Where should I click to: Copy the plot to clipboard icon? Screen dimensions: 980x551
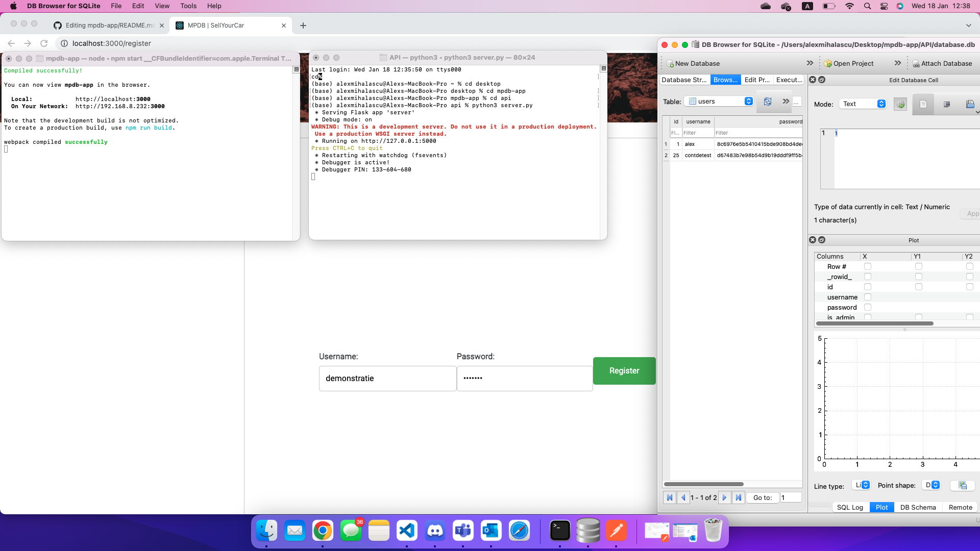[x=963, y=485]
